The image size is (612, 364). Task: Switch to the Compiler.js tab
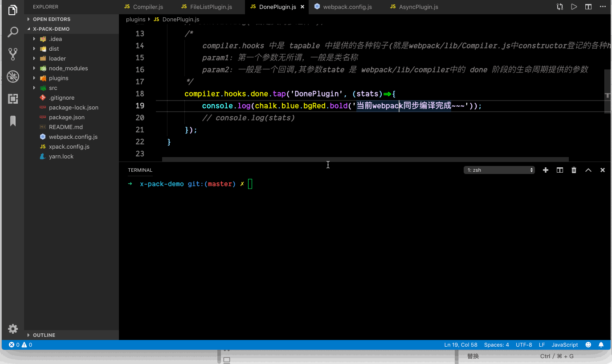(147, 7)
